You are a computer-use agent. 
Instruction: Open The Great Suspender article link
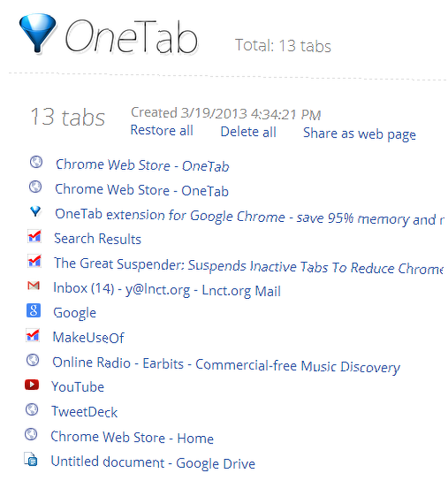pyautogui.click(x=249, y=266)
